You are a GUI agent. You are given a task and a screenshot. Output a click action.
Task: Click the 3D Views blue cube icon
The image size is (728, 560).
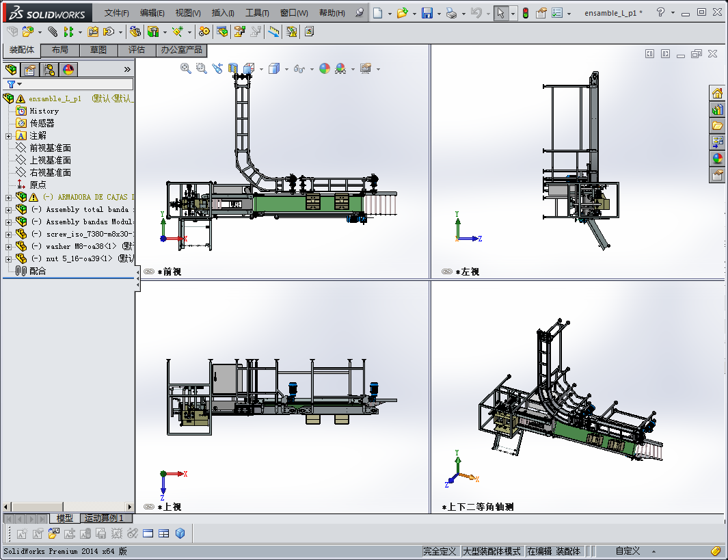pyautogui.click(x=180, y=533)
